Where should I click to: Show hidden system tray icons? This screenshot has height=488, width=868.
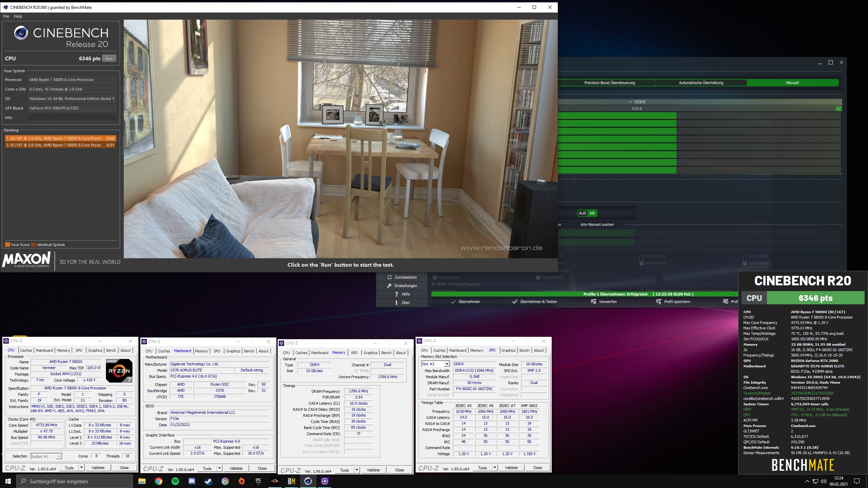point(807,481)
